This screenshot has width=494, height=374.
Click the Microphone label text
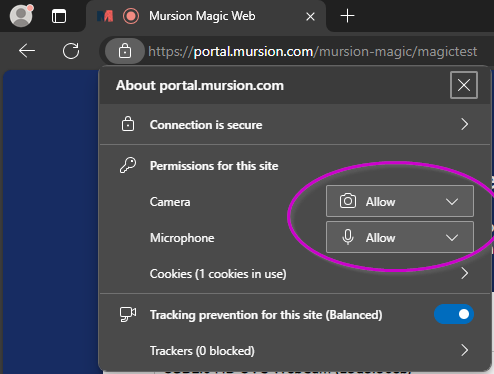[x=182, y=238]
